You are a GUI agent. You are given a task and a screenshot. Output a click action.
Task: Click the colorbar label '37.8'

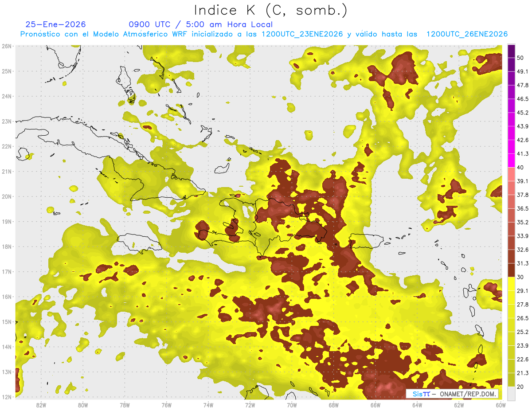pos(523,195)
